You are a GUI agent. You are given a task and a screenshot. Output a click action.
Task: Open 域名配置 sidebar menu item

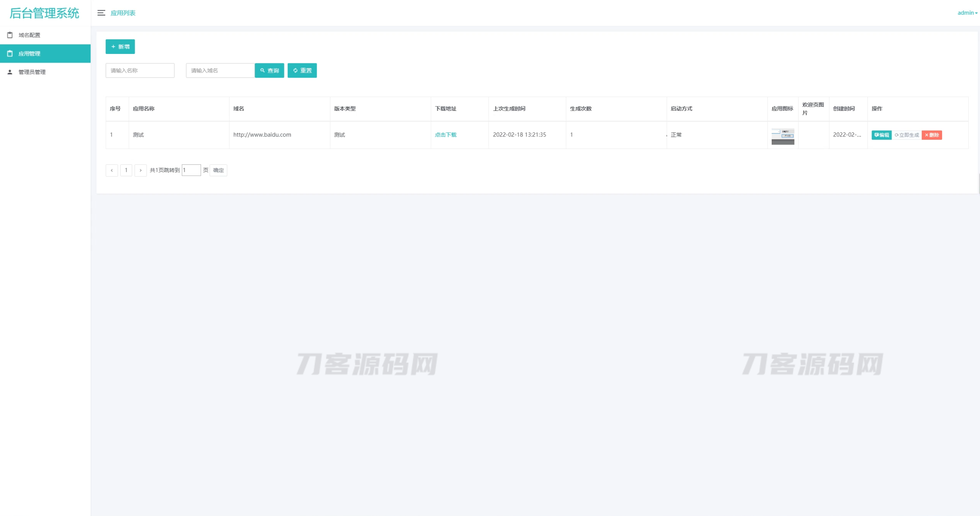29,35
